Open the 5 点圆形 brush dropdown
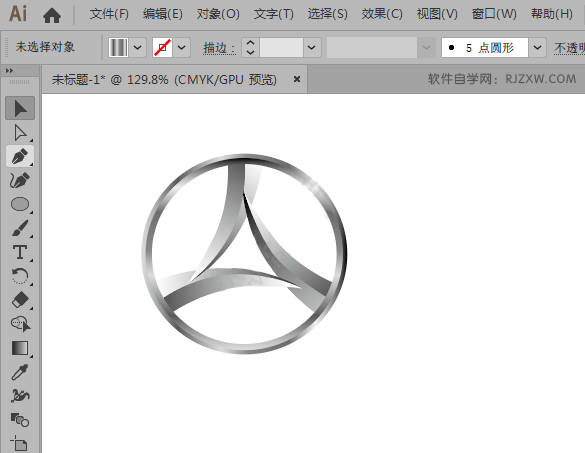585x453 pixels. (x=537, y=47)
